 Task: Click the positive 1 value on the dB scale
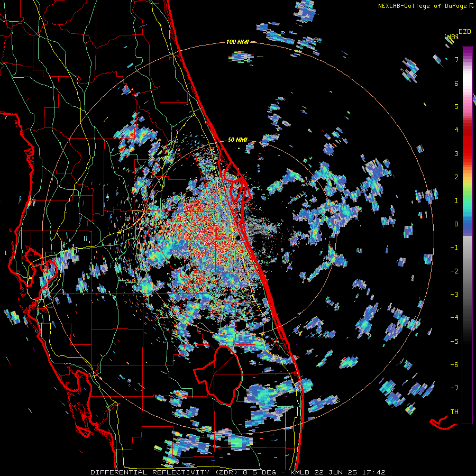tap(456, 200)
